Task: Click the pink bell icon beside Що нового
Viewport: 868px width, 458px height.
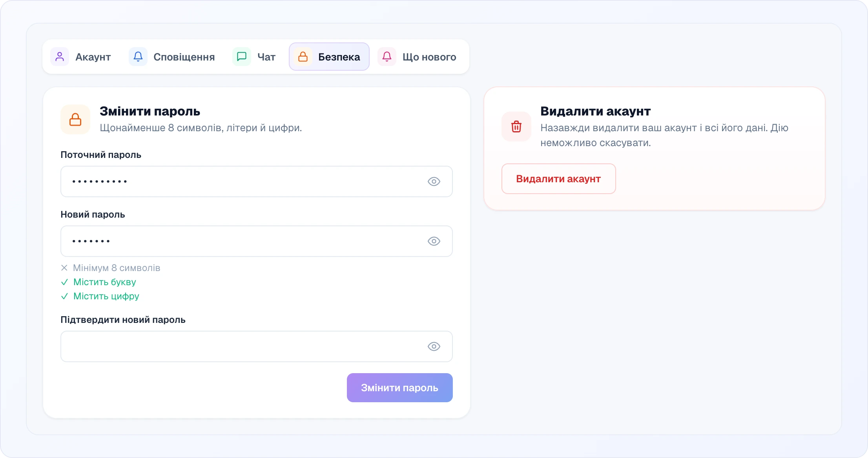Action: pos(387,57)
